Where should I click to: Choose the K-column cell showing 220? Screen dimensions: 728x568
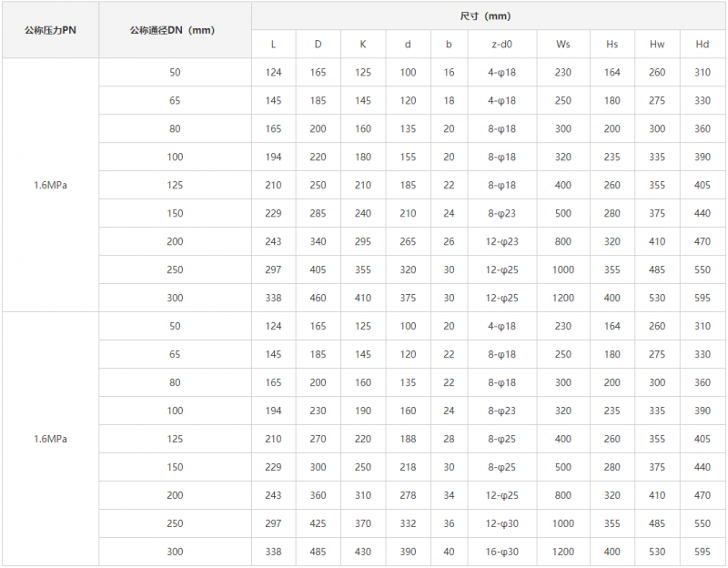coord(363,439)
